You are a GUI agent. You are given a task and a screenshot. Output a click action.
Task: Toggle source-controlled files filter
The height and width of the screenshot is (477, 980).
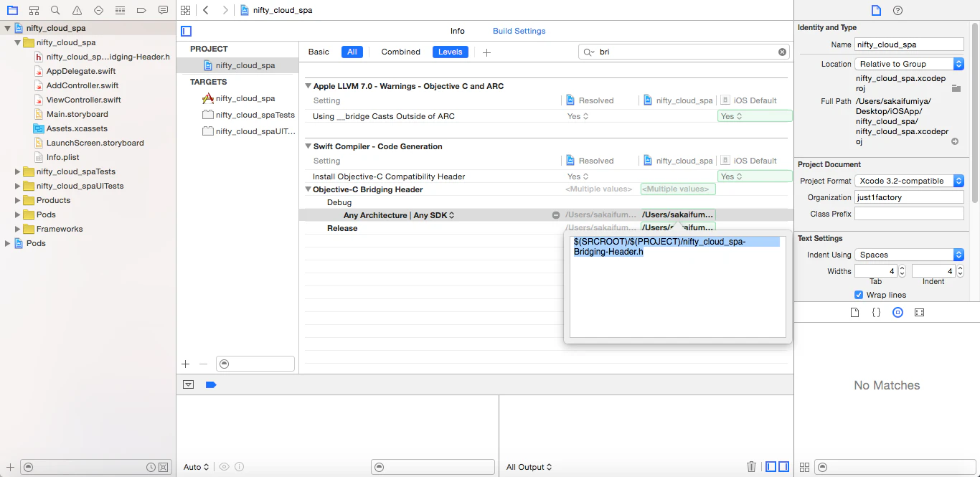click(x=163, y=467)
